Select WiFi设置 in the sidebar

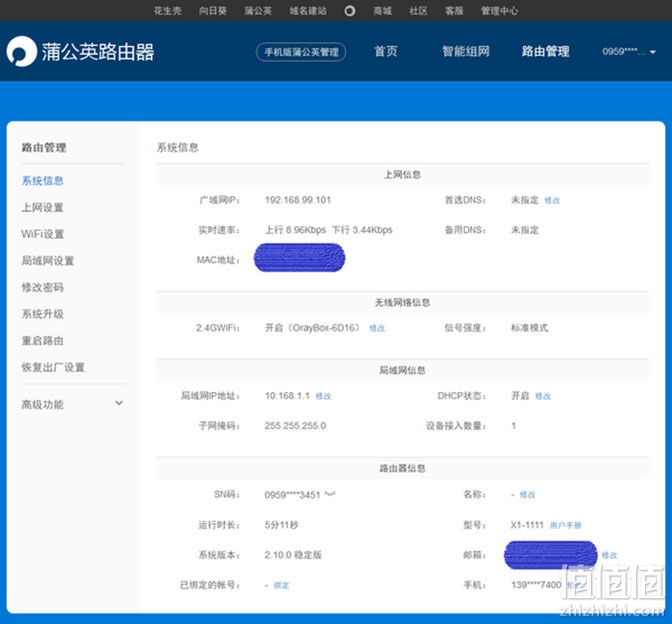[42, 234]
